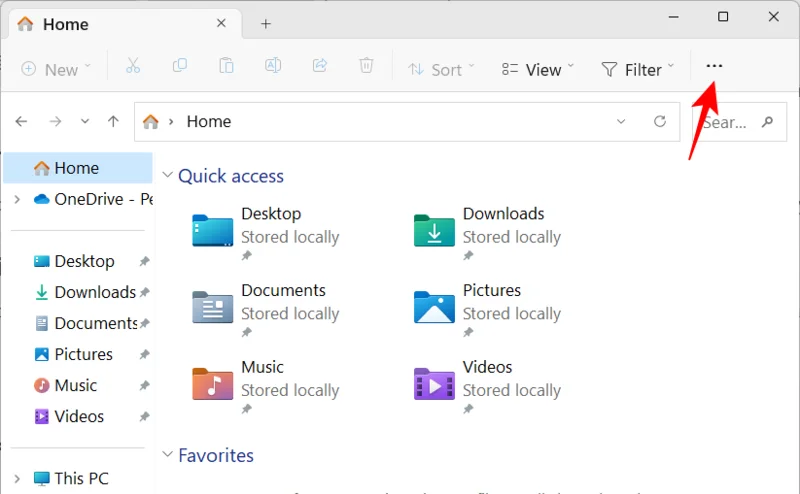Image resolution: width=800 pixels, height=494 pixels.
Task: Expand address bar history dropdown
Action: [621, 121]
